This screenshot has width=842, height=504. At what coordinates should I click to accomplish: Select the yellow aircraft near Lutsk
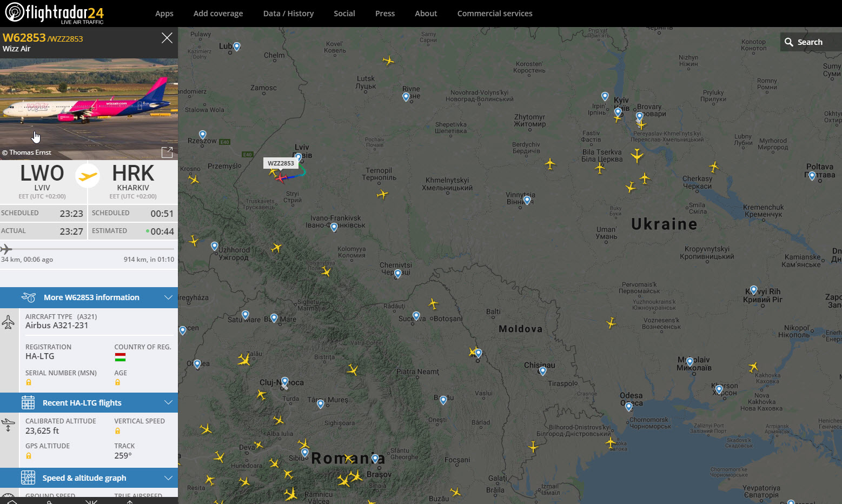(388, 60)
